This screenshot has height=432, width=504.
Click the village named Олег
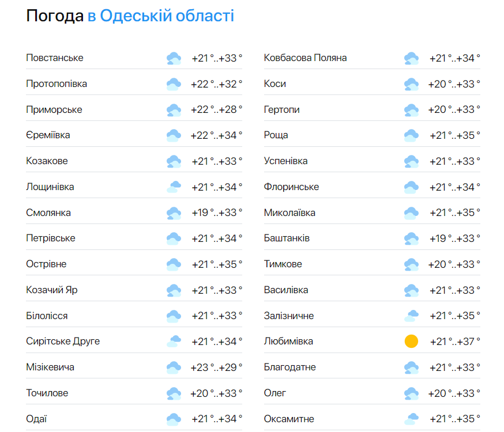click(273, 393)
